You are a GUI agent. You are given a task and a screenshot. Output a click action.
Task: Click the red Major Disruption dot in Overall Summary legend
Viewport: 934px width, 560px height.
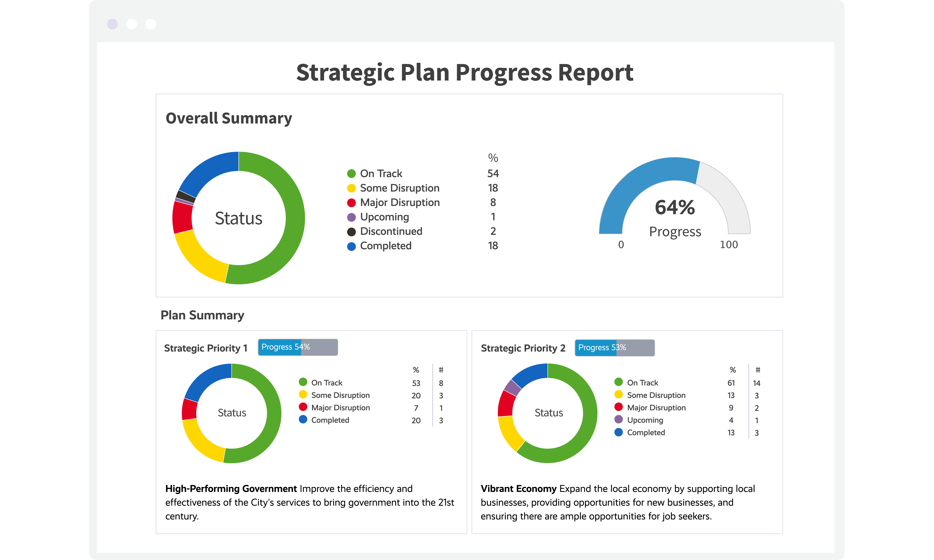tap(351, 203)
